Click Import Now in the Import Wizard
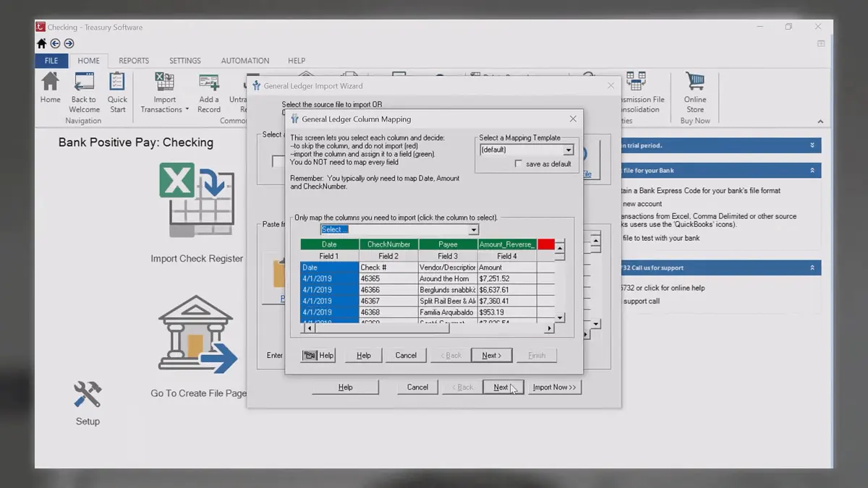Screen dimensions: 868x488 (555, 388)
